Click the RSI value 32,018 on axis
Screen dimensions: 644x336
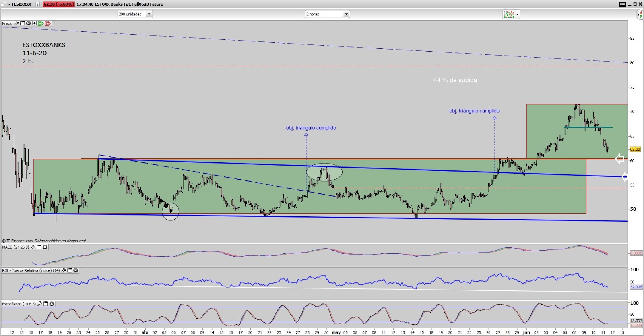(x=636, y=287)
